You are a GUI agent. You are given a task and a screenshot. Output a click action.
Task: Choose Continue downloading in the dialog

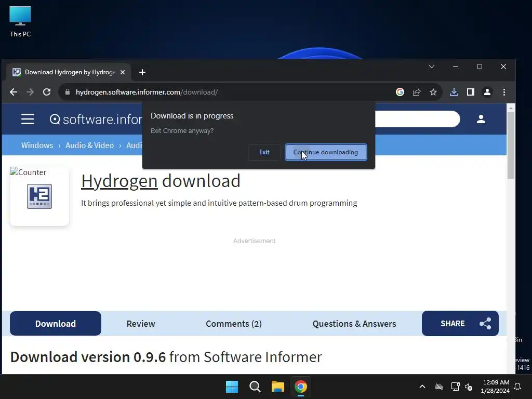pos(326,152)
